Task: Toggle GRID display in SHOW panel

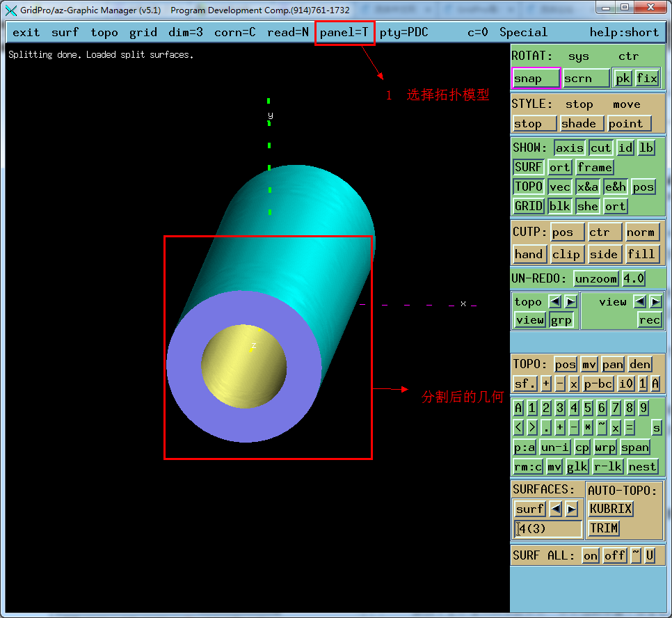Action: pos(529,206)
